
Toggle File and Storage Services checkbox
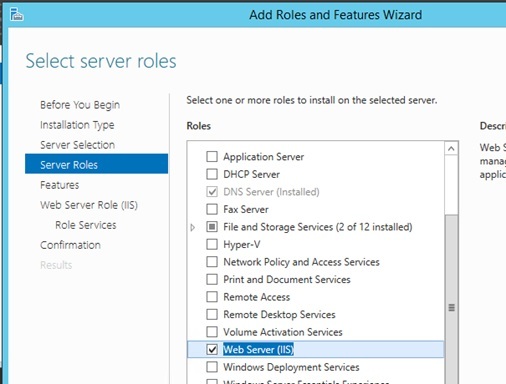pos(212,227)
